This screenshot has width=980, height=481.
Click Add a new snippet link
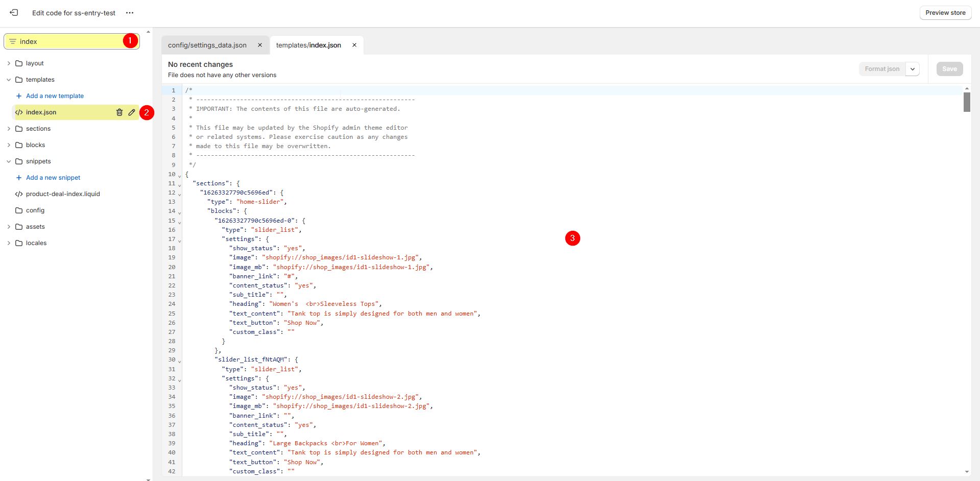53,178
